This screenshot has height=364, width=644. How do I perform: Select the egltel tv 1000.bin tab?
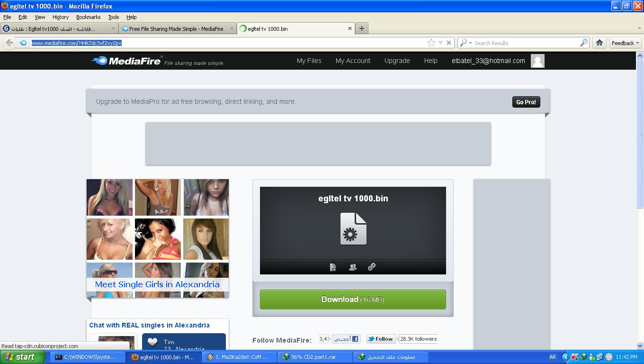296,28
